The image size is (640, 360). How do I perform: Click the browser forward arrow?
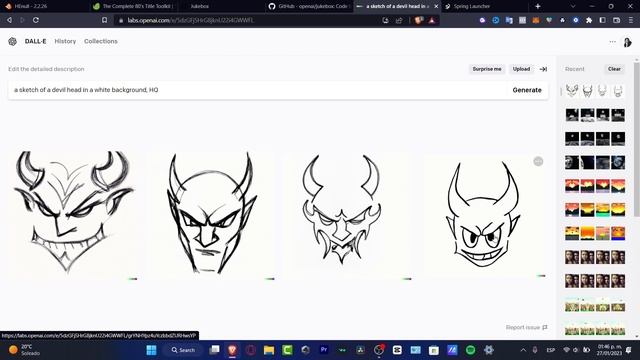[22, 20]
